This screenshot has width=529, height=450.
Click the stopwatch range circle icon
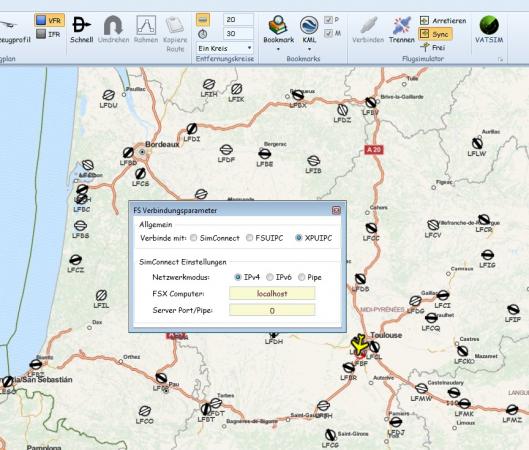tap(203, 34)
